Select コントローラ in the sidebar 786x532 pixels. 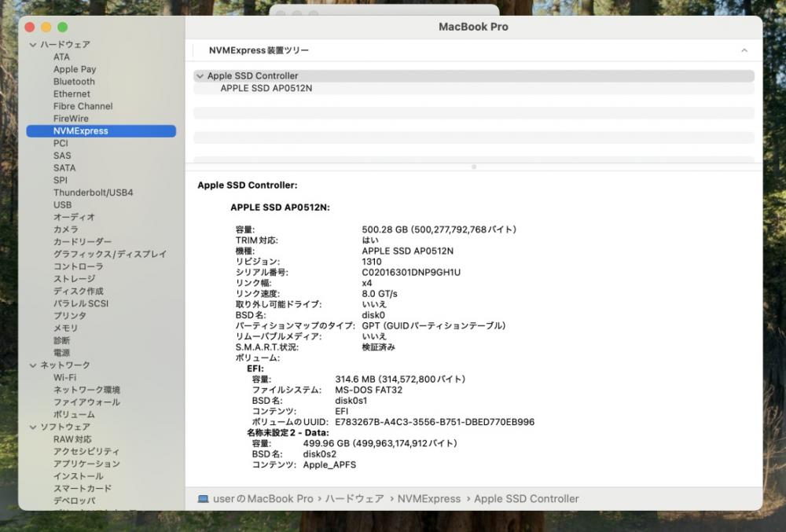pos(78,266)
